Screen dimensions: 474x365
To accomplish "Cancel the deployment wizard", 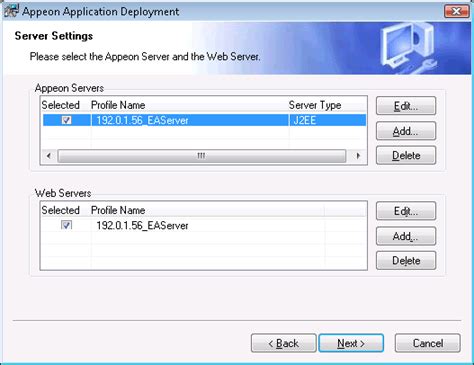I will (428, 343).
